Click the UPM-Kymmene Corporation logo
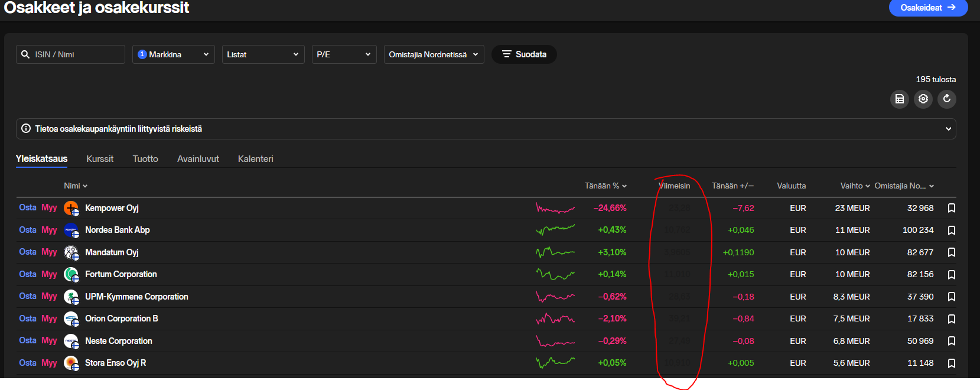This screenshot has width=980, height=390. pyautogui.click(x=71, y=297)
